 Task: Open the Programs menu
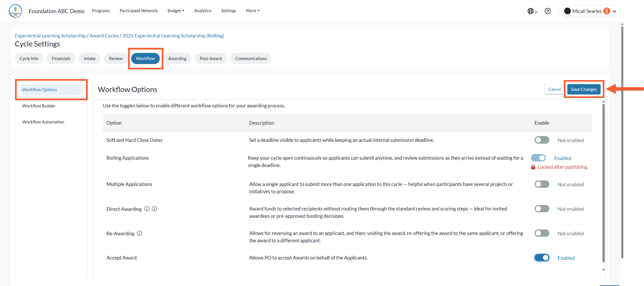(101, 11)
